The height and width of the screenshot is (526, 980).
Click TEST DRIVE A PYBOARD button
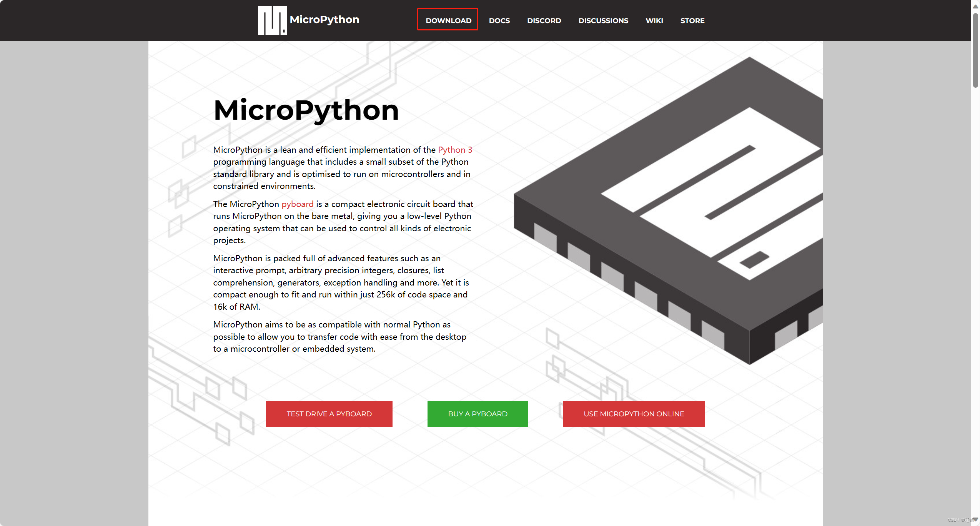tap(329, 414)
